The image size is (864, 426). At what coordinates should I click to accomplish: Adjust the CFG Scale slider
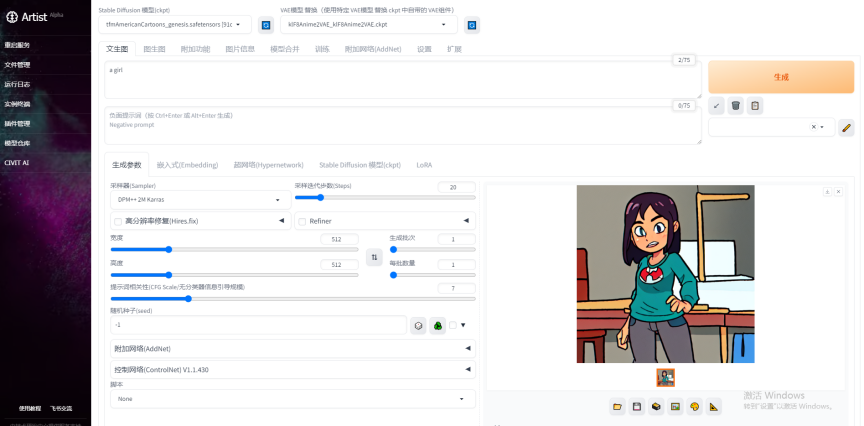[293, 299]
